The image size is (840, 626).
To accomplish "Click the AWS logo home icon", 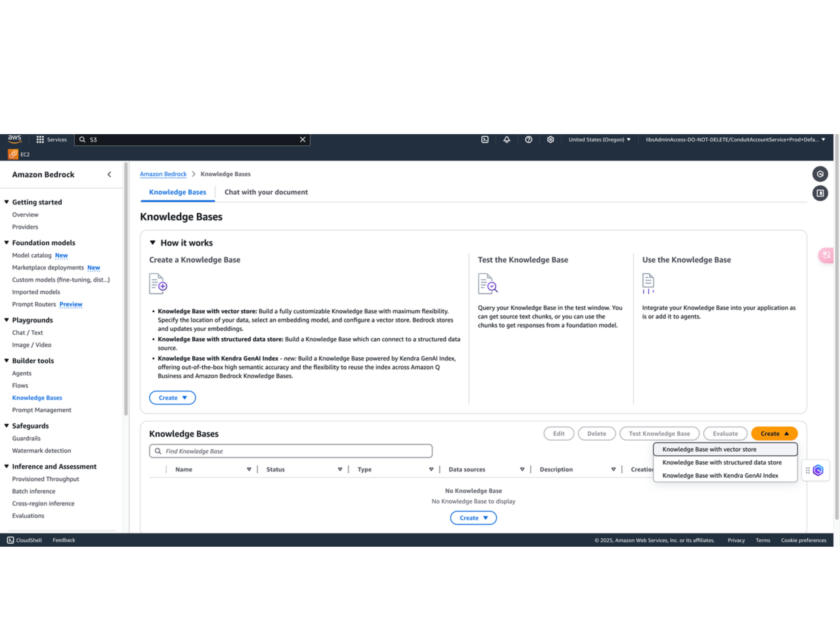I will coord(14,139).
